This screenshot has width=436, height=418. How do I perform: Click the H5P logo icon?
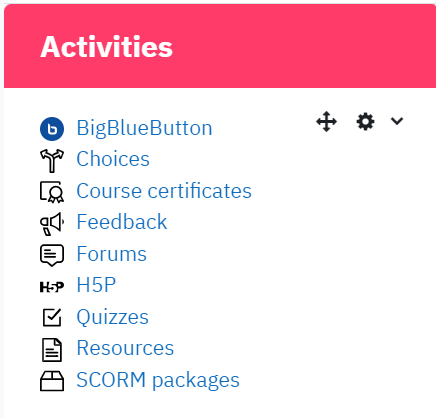point(52,287)
